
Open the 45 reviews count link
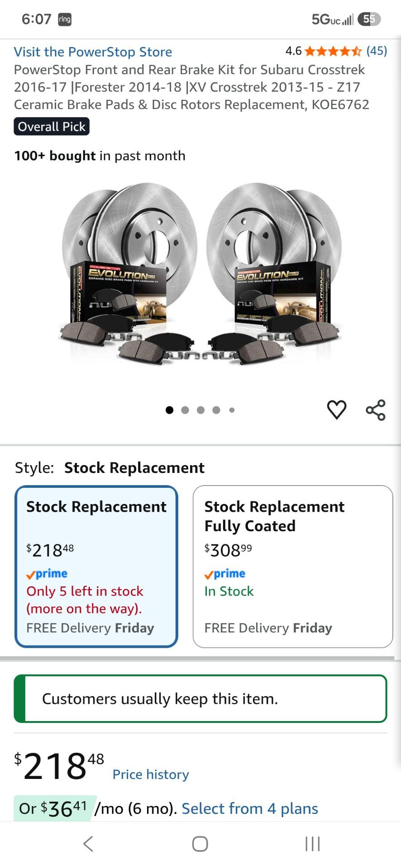pos(377,51)
